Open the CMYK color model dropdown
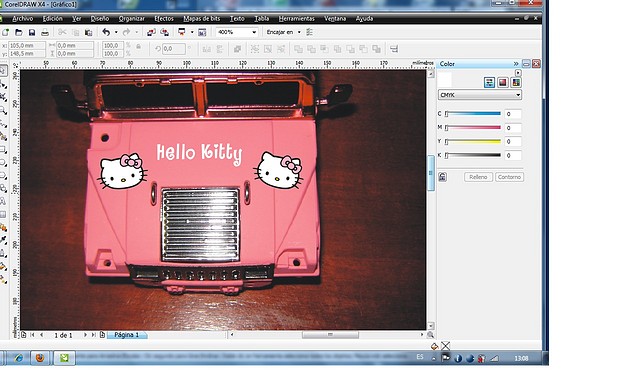Viewport: 640px width, 384px height. (480, 95)
